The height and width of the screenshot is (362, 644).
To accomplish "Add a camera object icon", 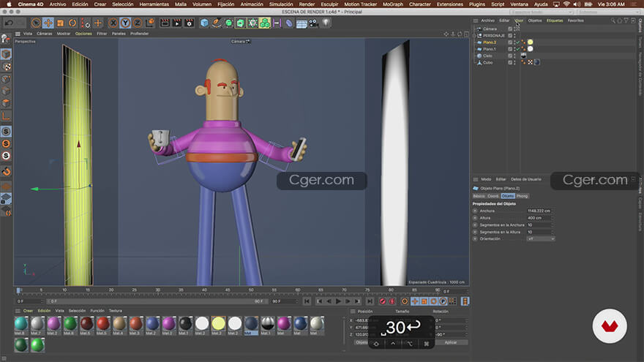I will (x=314, y=23).
